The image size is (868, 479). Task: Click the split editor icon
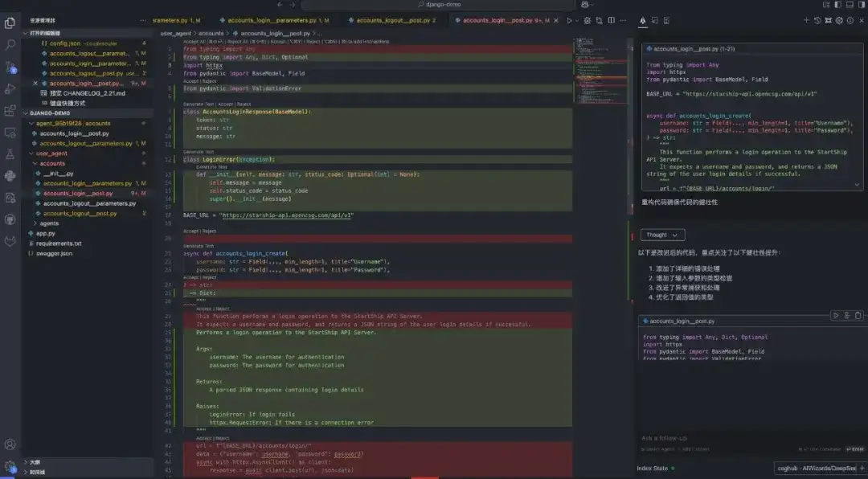point(611,20)
